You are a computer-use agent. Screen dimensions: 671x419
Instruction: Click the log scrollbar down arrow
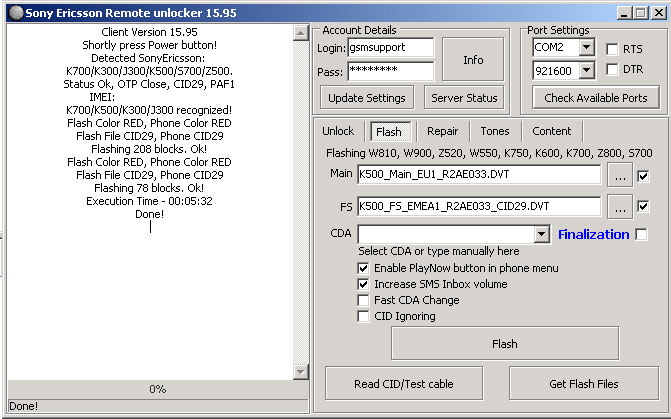(301, 371)
